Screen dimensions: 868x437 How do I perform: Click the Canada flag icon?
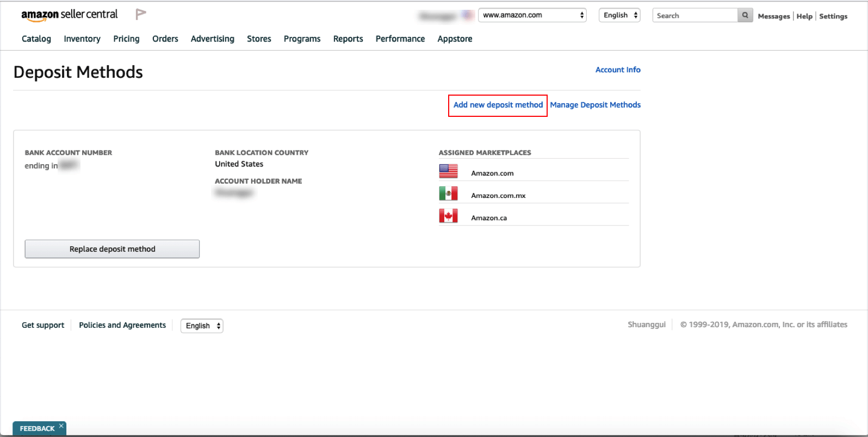pyautogui.click(x=448, y=216)
